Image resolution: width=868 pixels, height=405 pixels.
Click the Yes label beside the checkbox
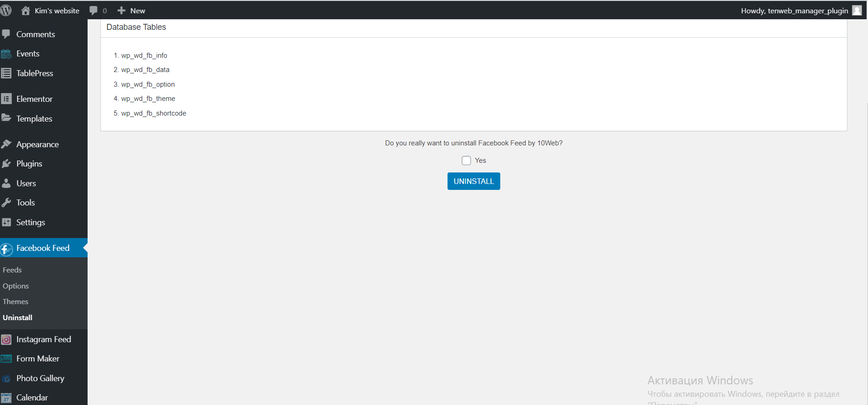click(481, 161)
